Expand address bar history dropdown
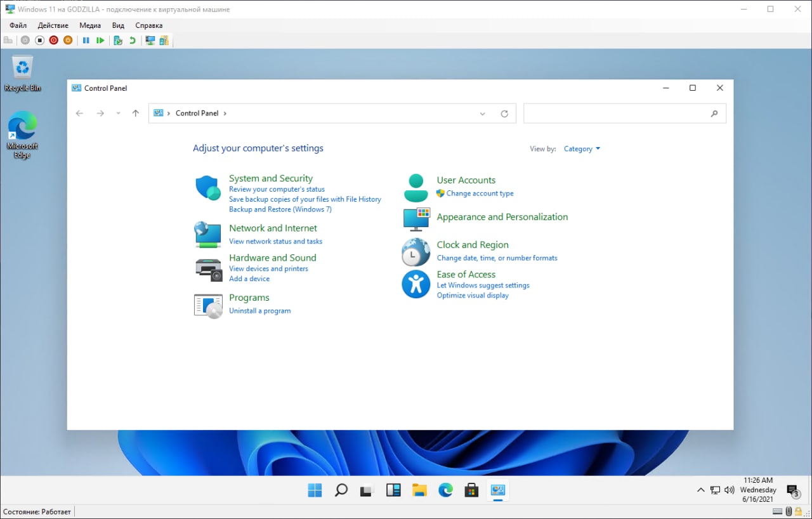Viewport: 812px width, 519px height. tap(482, 114)
